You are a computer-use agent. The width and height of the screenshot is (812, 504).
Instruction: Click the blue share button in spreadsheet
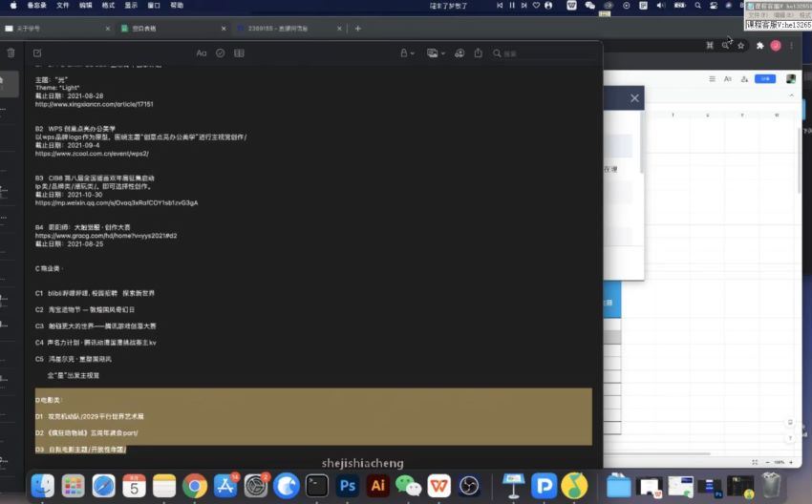(x=765, y=78)
